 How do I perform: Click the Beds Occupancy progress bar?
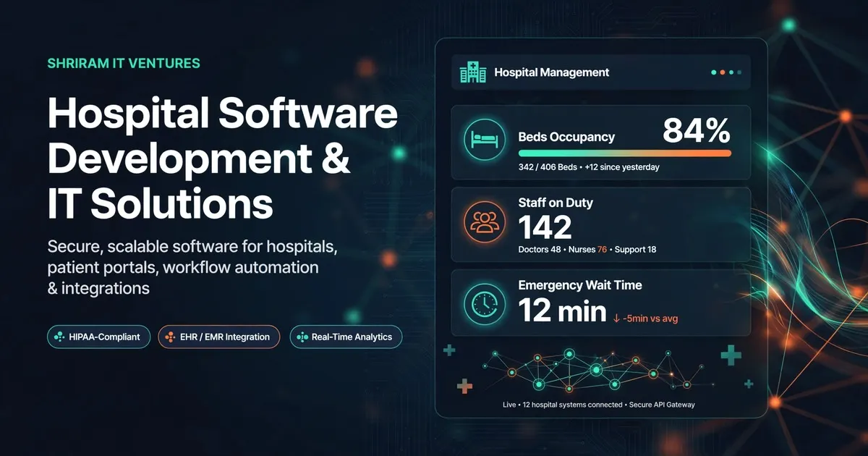[625, 153]
